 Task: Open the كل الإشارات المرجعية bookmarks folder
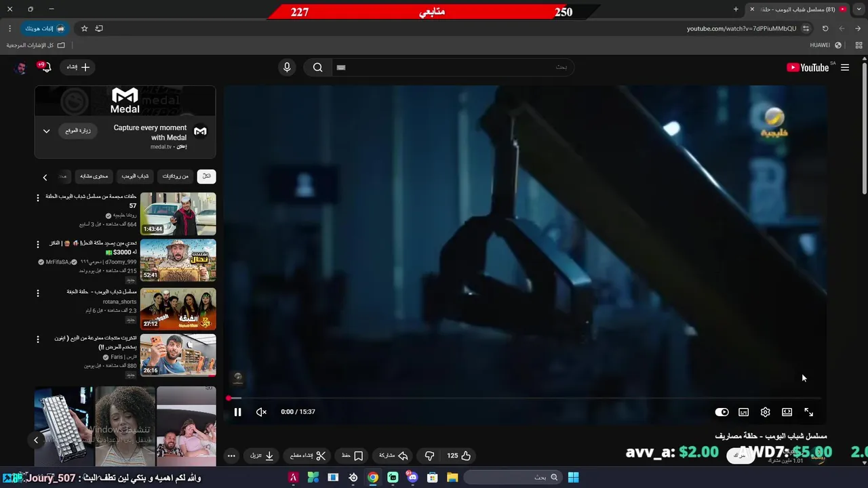36,45
